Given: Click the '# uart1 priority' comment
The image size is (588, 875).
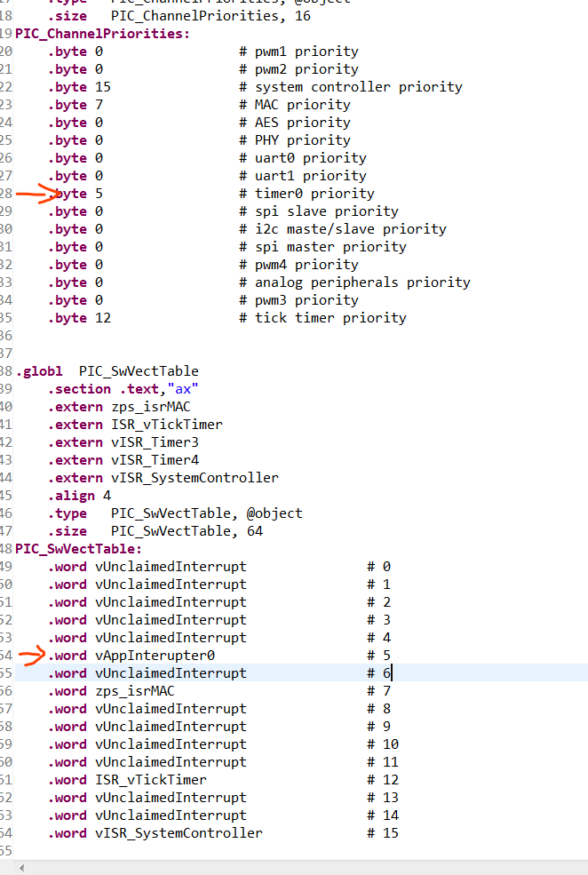Looking at the screenshot, I should coord(303,177).
